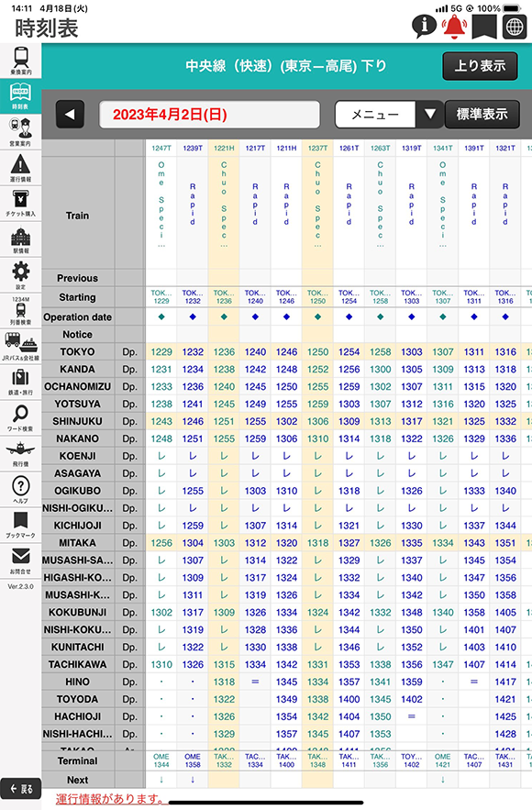Open 飛行機 airplane icon
Screen dimensions: 532x810
click(x=21, y=453)
